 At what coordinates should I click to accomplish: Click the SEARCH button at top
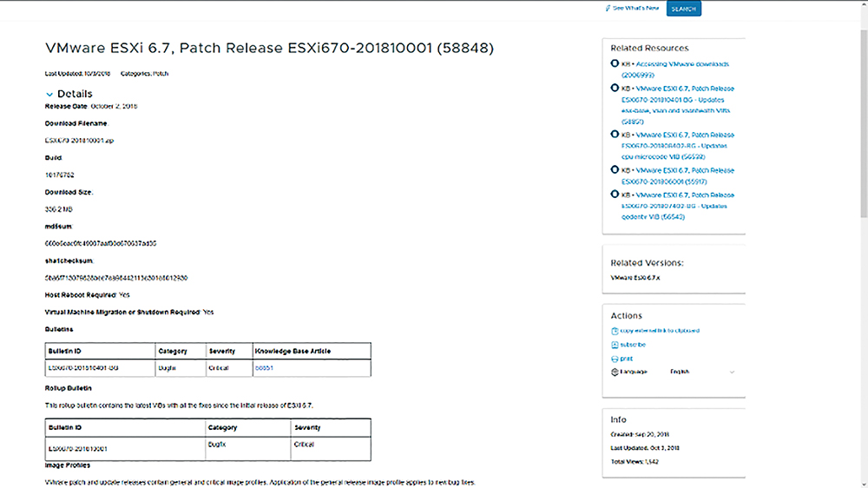pos(684,9)
